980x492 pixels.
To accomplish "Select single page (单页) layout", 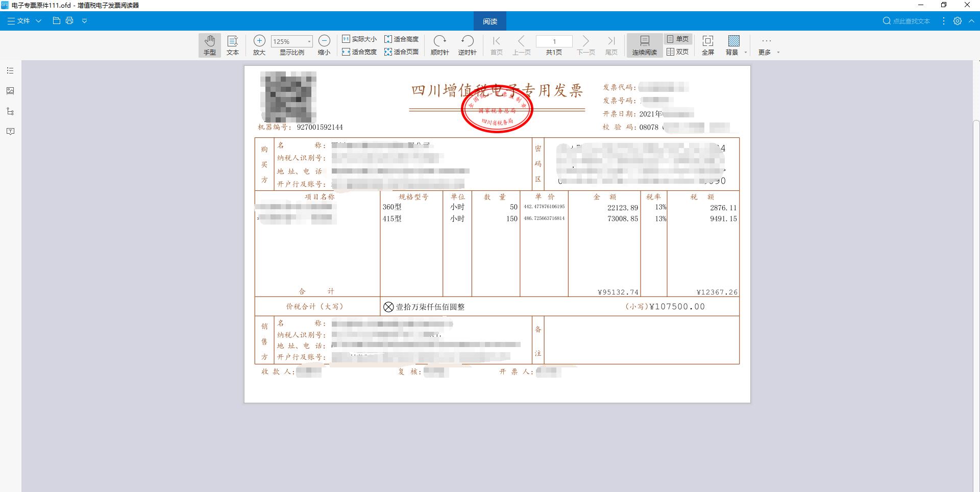I will pyautogui.click(x=678, y=39).
